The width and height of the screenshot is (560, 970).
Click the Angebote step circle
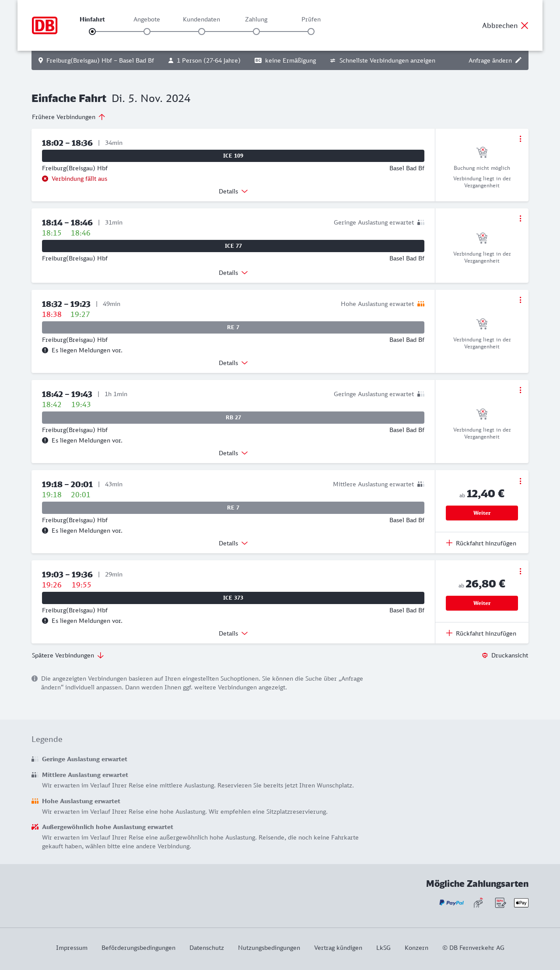tap(147, 32)
